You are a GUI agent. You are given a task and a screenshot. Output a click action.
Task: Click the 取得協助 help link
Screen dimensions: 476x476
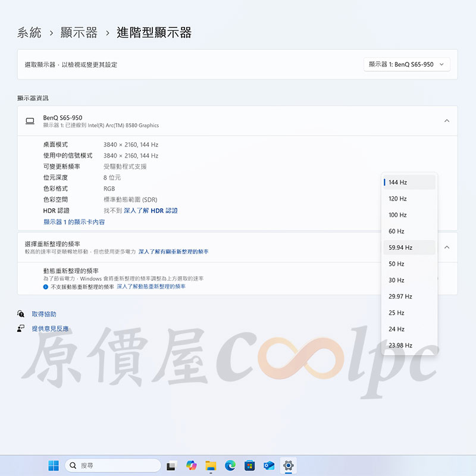pos(44,314)
